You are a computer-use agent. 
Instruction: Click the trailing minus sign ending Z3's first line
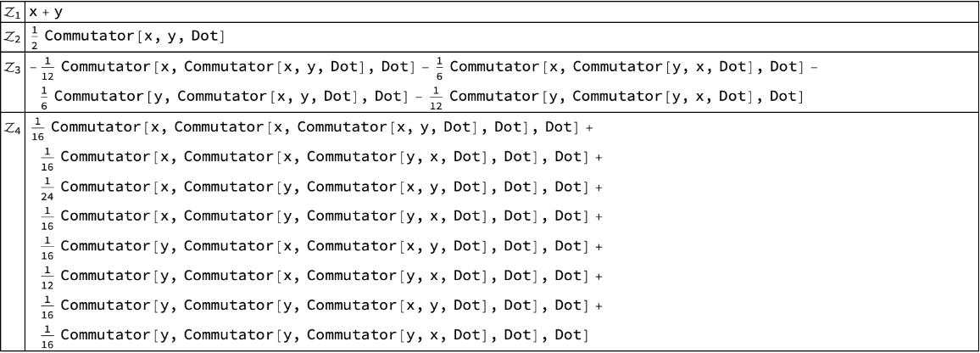[813, 67]
